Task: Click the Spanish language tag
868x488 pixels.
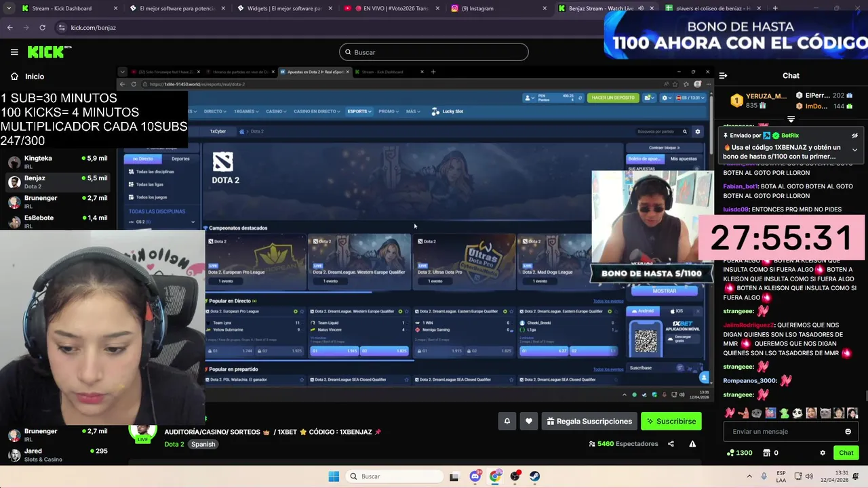Action: (x=203, y=444)
